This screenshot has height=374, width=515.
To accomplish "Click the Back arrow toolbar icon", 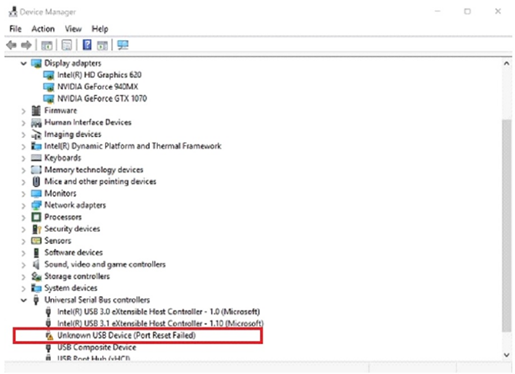I will 11,45.
